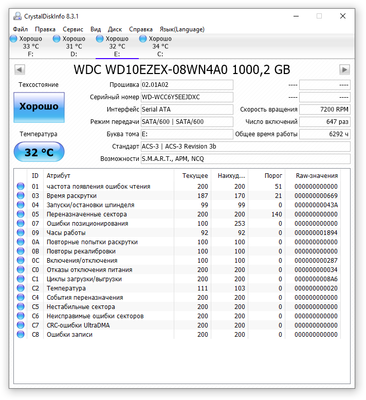This screenshot has width=366, height=400.
Task: Select drive C: status orb
Action: [x=143, y=39]
